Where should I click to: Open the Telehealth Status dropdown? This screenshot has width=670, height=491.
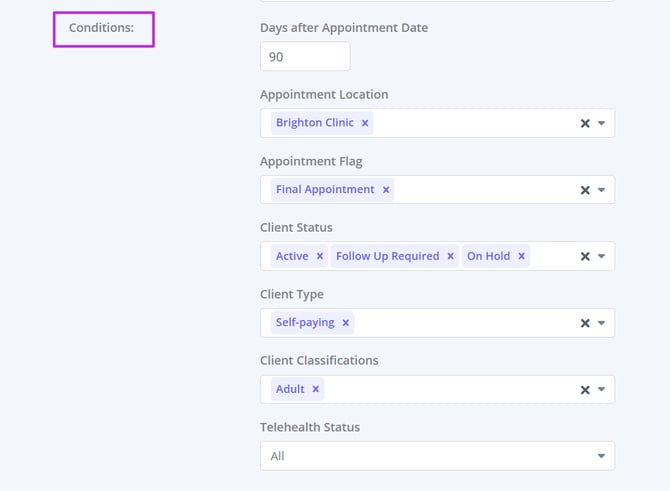point(437,456)
